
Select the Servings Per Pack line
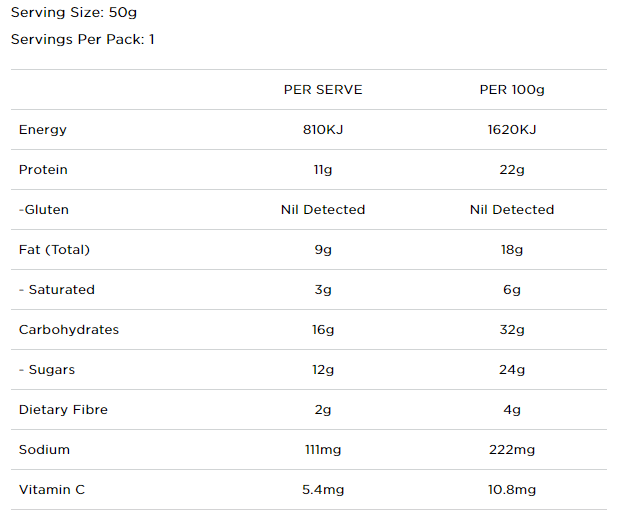click(x=83, y=39)
